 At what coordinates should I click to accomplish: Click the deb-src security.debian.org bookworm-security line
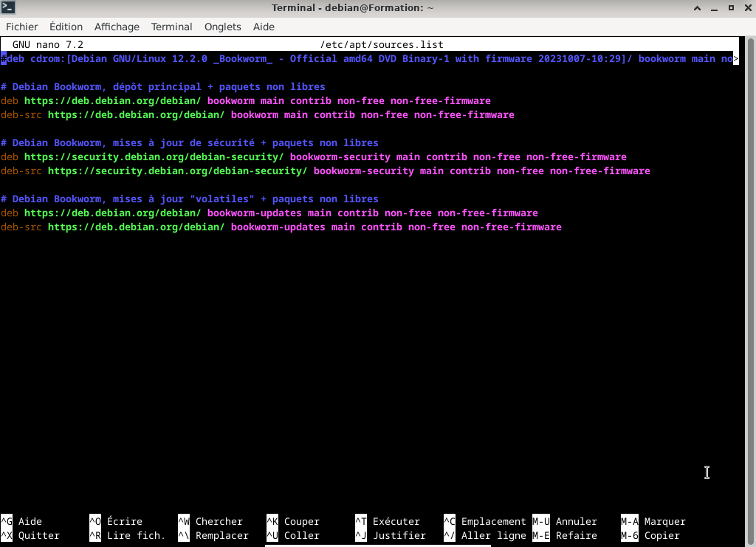tap(326, 171)
